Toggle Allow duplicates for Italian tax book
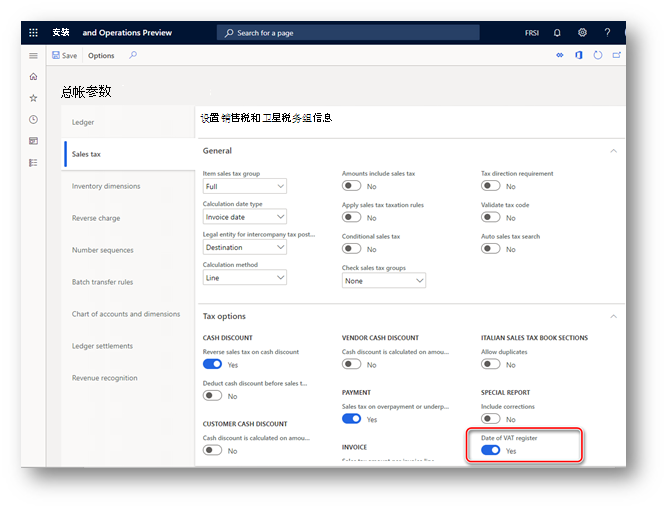The image size is (668, 510). [490, 364]
